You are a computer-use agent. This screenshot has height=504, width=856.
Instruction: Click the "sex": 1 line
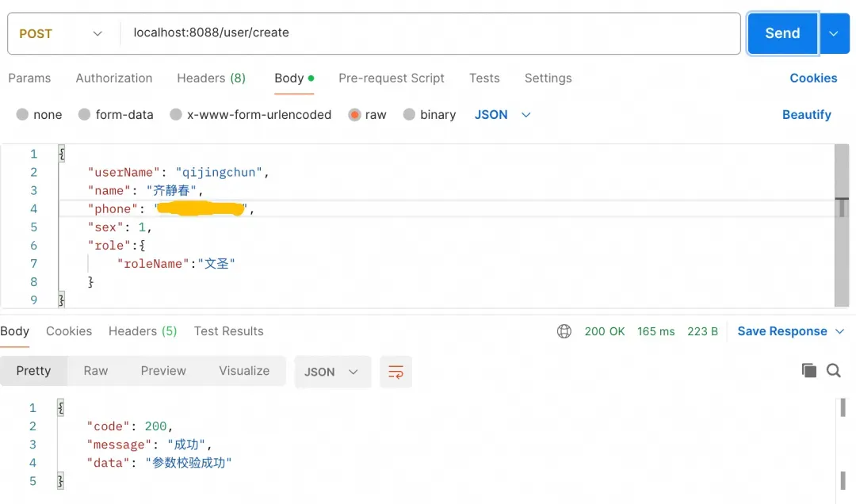[x=120, y=227]
